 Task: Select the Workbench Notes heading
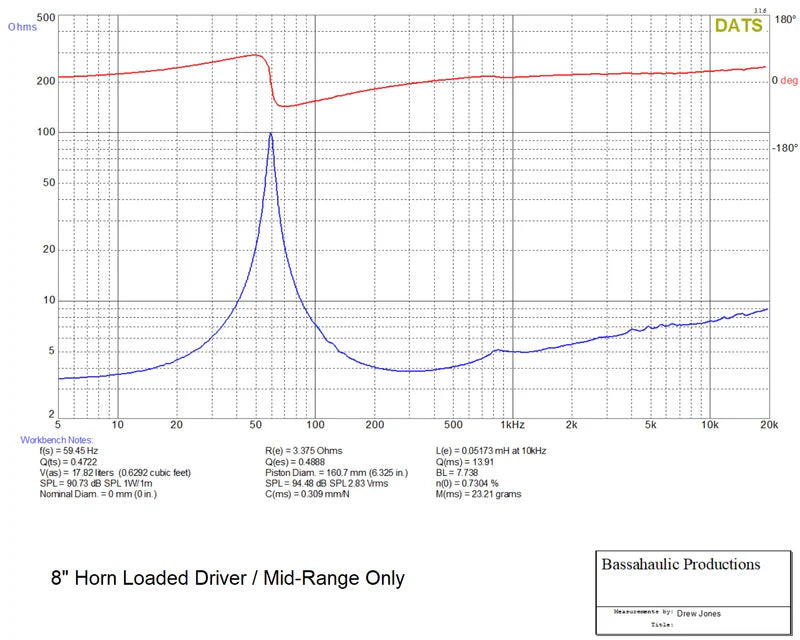tap(56, 440)
